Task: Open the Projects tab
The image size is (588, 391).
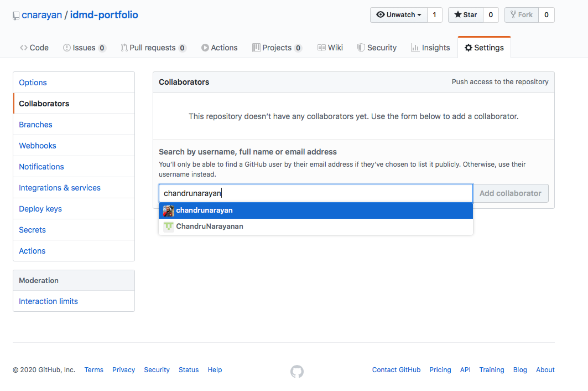Action: point(277,48)
